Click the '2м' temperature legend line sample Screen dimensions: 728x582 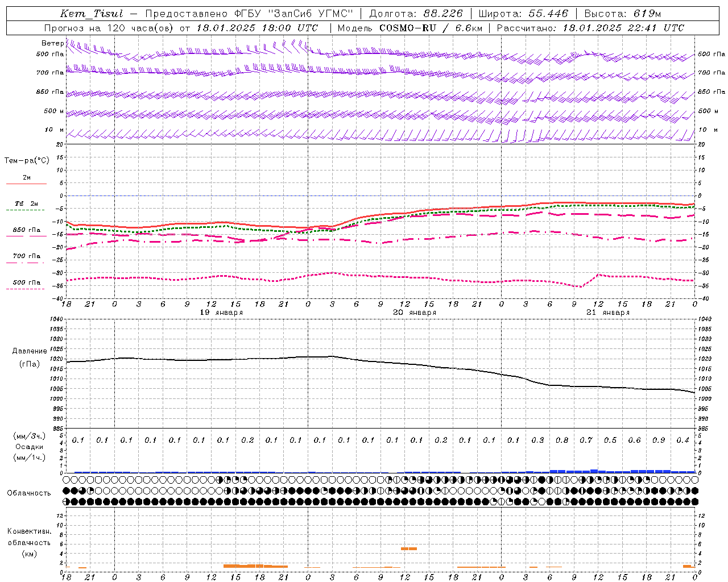pos(26,184)
